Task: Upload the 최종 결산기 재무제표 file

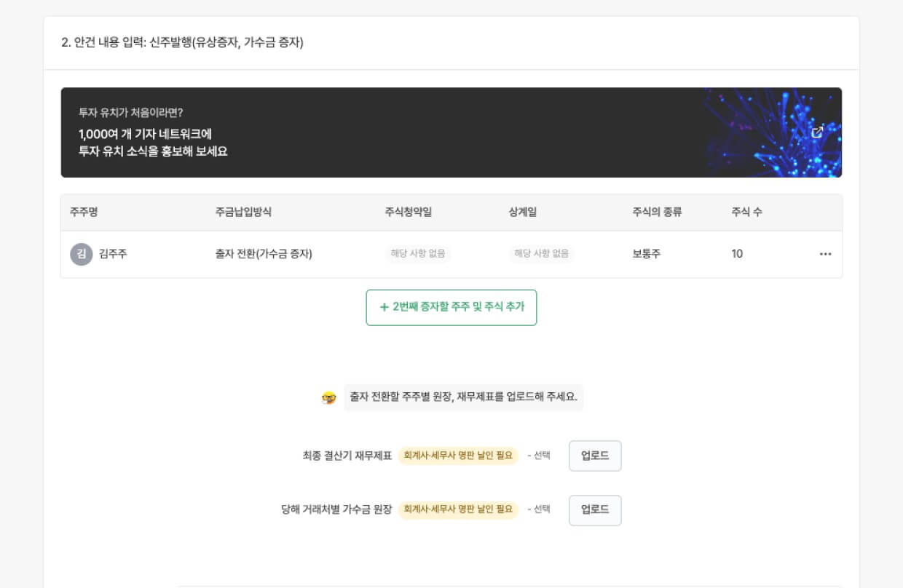Action: [595, 456]
